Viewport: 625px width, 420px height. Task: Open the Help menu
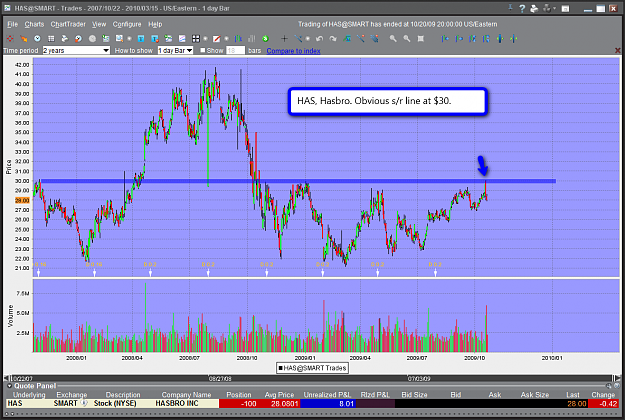tap(155, 24)
